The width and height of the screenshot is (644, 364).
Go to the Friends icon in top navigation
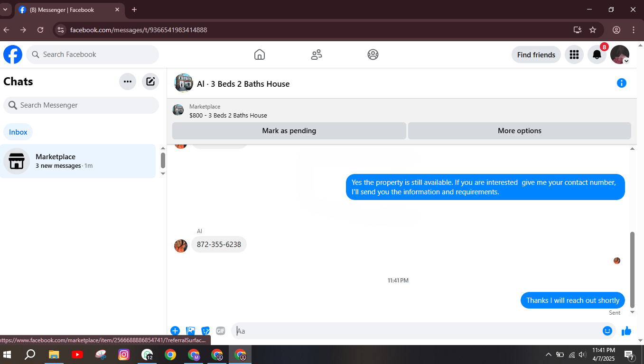(x=317, y=55)
